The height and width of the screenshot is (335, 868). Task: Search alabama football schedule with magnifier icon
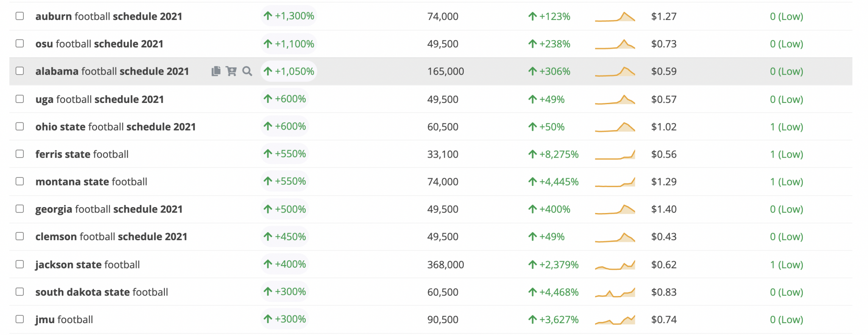[x=247, y=71]
